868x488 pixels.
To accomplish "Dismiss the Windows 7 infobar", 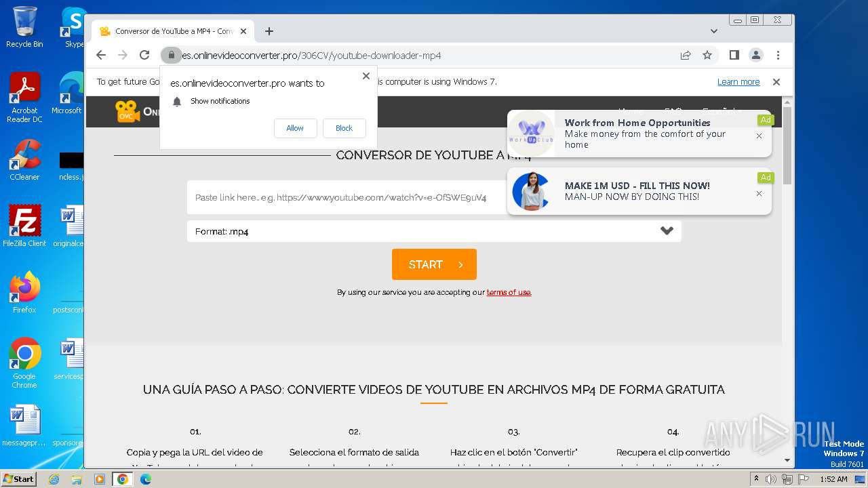I will (776, 82).
